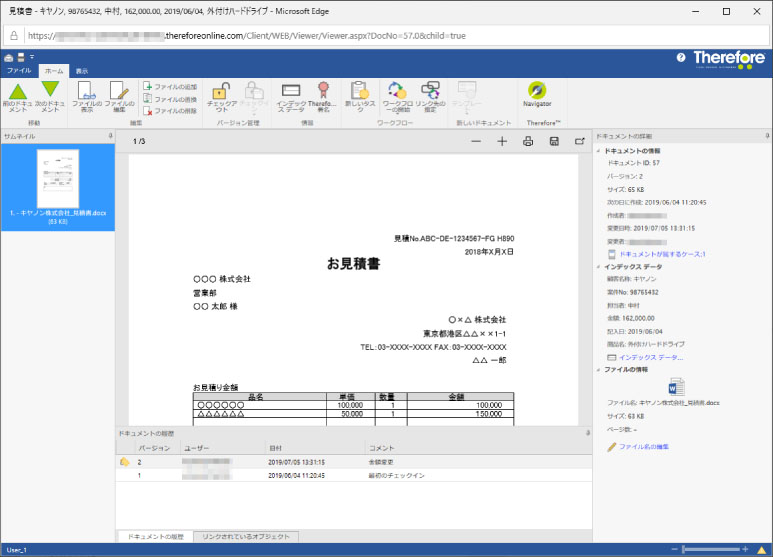Viewport: 773px width, 557px height.
Task: Open the ファイル ribbon tab
Action: coord(19,71)
